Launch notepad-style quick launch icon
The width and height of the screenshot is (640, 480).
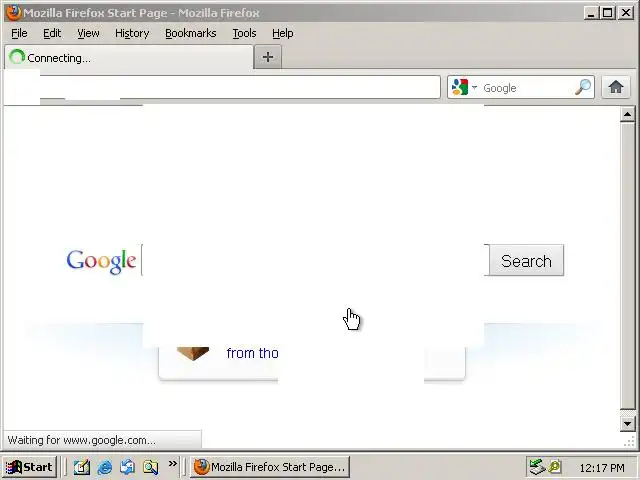point(82,467)
